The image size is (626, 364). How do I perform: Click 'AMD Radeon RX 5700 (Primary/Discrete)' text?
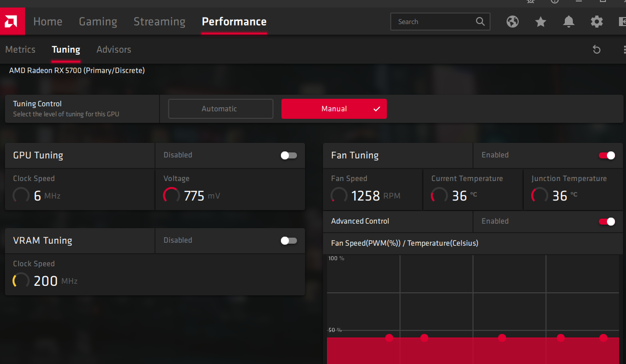click(77, 71)
